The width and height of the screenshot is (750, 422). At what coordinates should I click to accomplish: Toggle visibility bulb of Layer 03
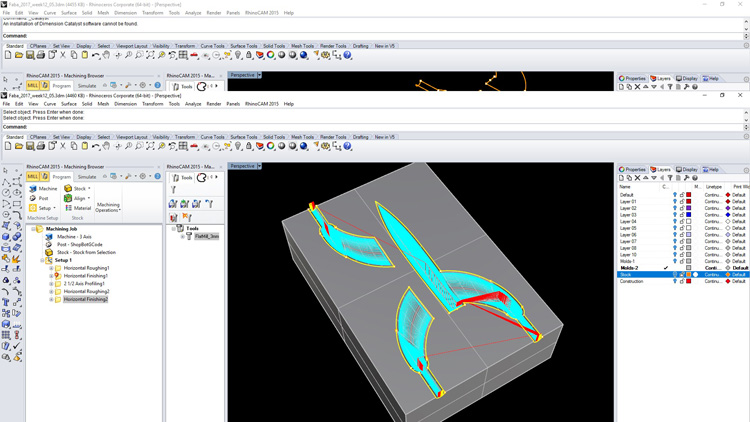(x=675, y=215)
